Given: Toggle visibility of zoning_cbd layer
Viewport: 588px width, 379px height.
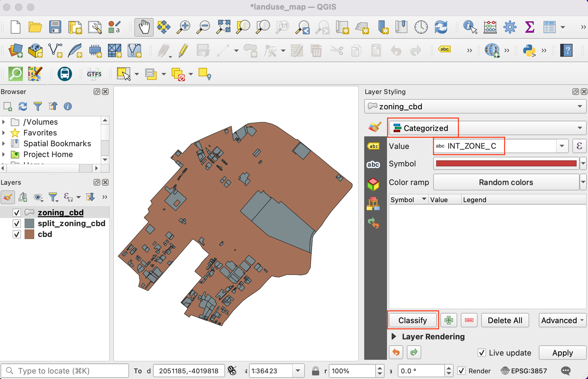Looking at the screenshot, I should (17, 213).
